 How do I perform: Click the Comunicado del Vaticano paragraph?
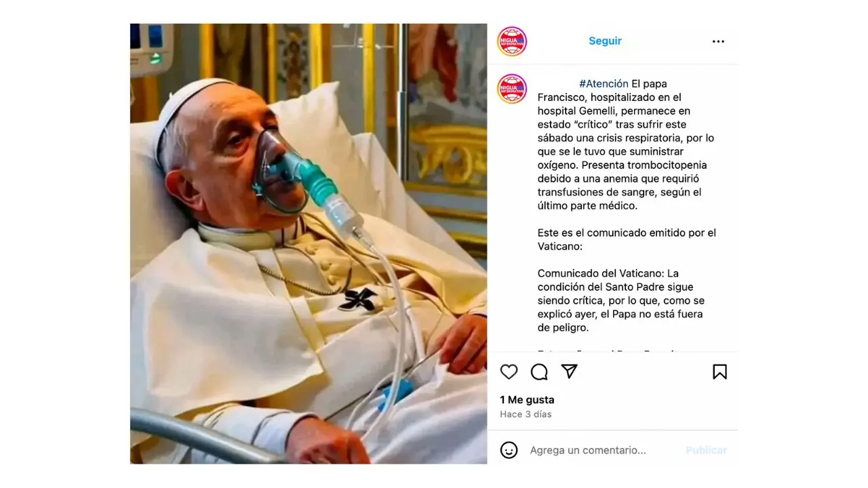point(620,300)
